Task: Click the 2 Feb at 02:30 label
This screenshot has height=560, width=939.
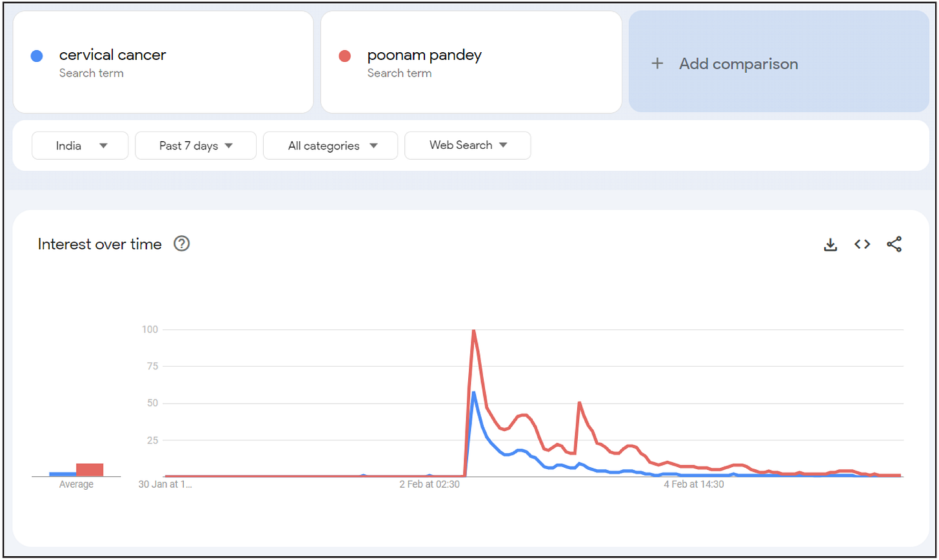Action: pyautogui.click(x=430, y=485)
